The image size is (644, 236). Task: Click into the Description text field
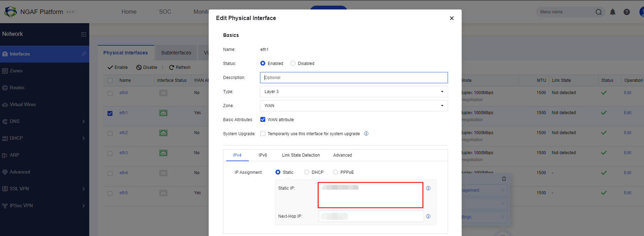353,78
